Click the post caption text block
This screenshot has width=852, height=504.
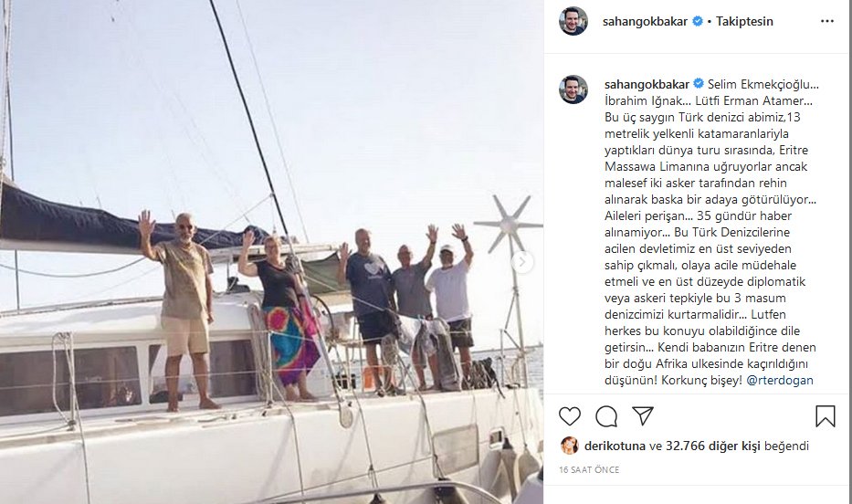coord(711,232)
